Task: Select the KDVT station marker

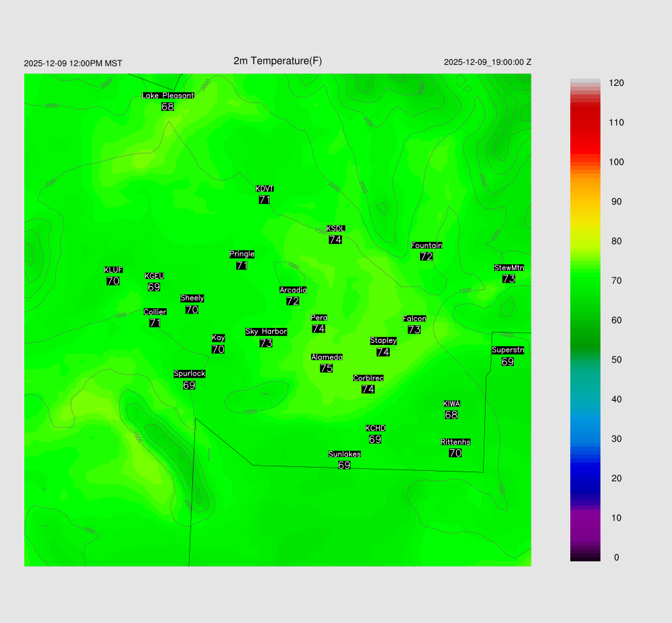Action: [264, 189]
